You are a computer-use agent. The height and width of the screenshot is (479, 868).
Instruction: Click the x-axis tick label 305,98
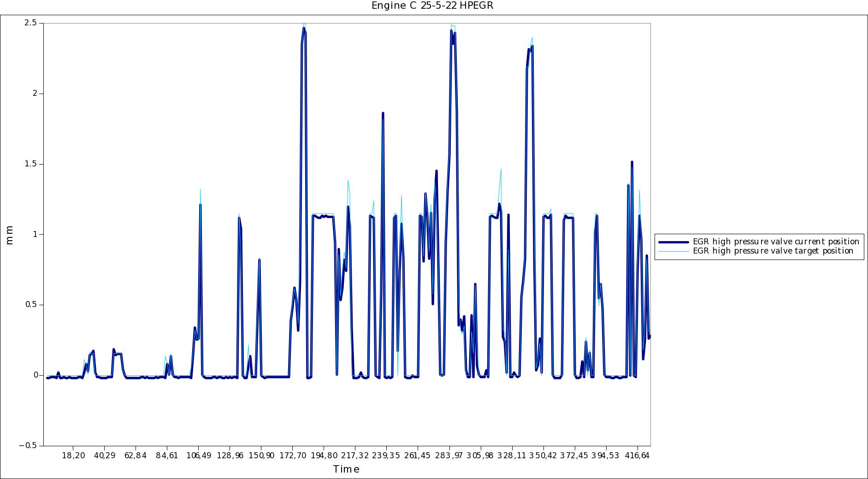481,455
